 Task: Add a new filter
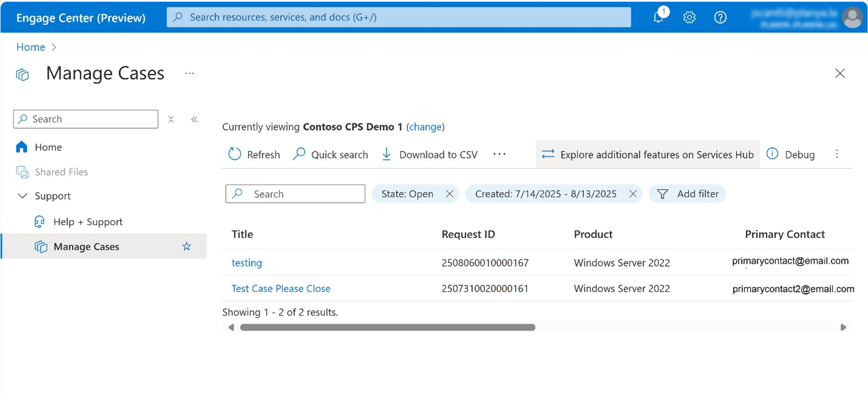point(687,194)
